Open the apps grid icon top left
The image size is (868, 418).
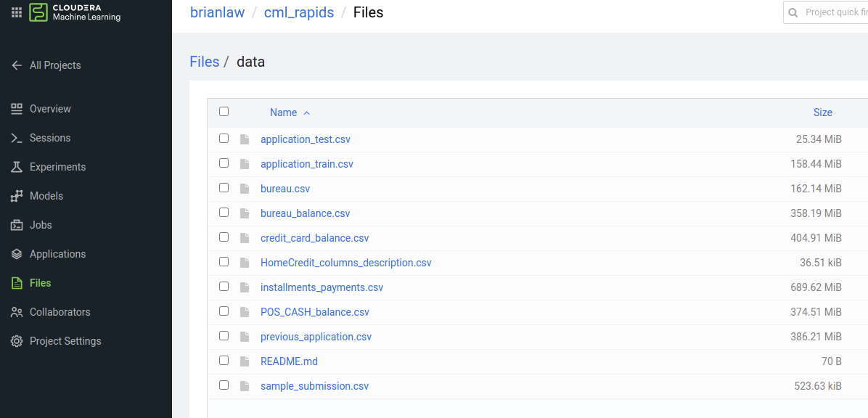[16, 12]
